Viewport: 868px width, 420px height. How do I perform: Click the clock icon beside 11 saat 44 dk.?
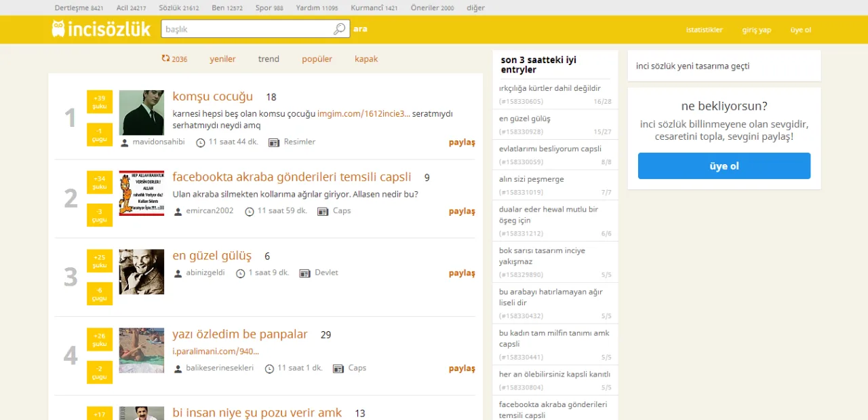201,142
